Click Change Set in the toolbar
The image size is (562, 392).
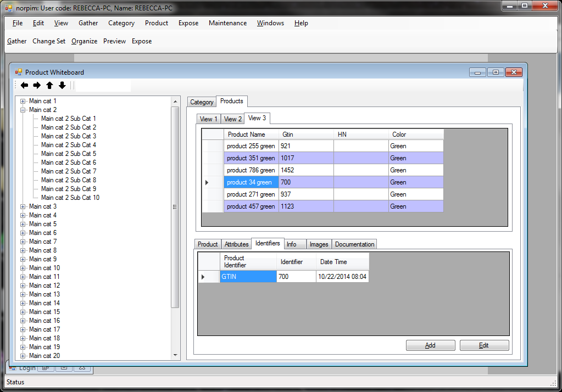click(49, 41)
